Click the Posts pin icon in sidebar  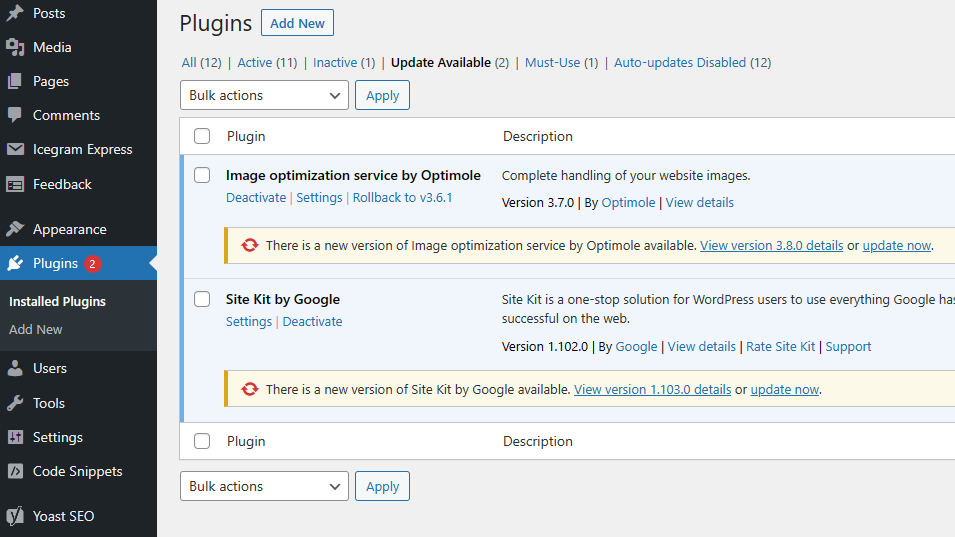[x=15, y=13]
